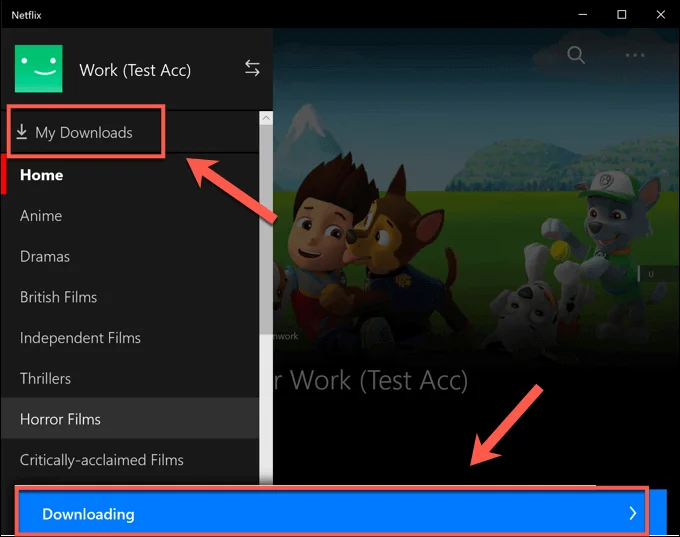The height and width of the screenshot is (537, 680).
Task: Maximize the Netflix window
Action: click(x=621, y=14)
